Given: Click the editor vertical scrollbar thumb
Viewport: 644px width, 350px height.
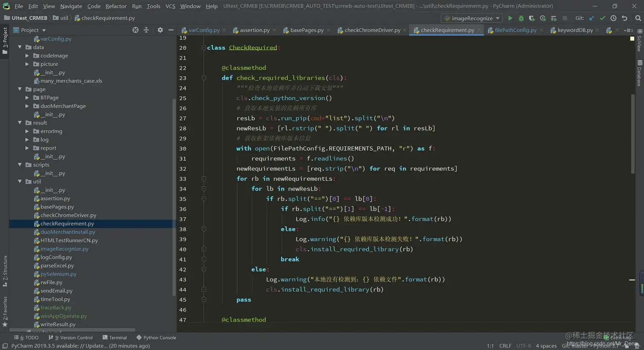Looking at the screenshot, I should tap(632, 133).
